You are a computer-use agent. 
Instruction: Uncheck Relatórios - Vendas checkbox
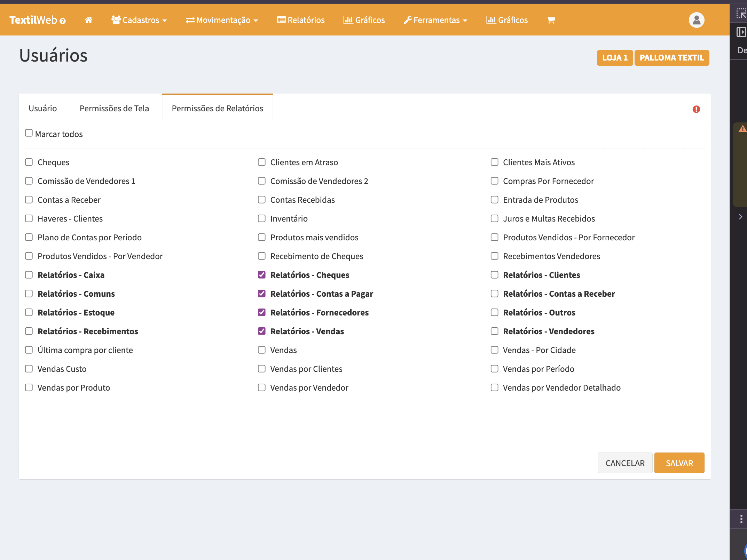point(262,331)
